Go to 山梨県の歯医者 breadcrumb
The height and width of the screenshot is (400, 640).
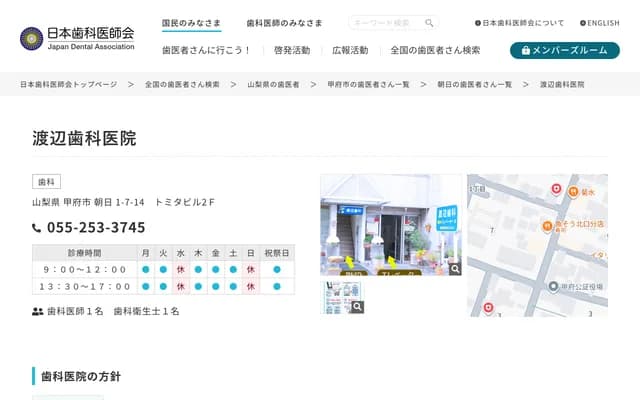tap(273, 84)
